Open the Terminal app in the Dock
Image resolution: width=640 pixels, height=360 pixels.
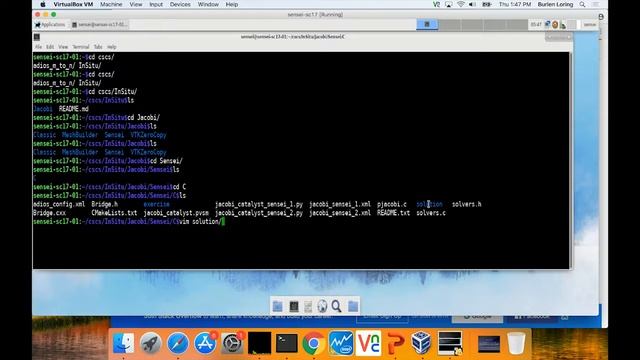(287, 343)
